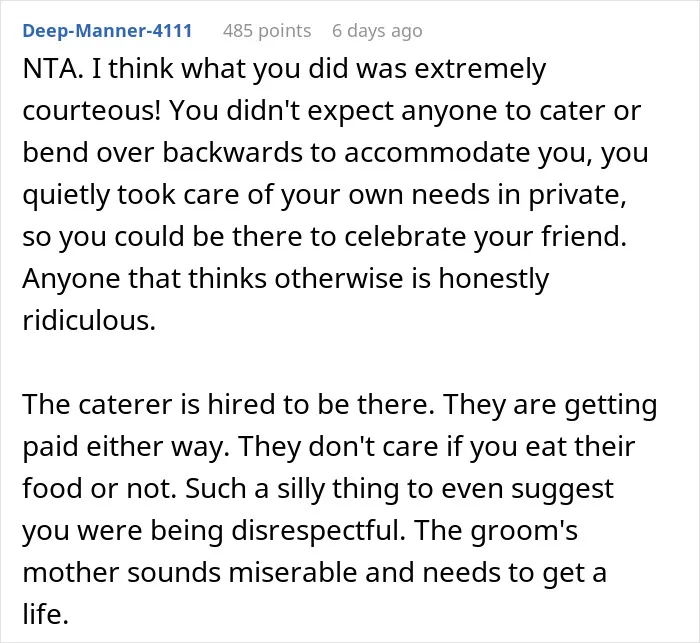Click the word ridiculous ending first paragraph
This screenshot has height=643, width=700.
pos(89,320)
